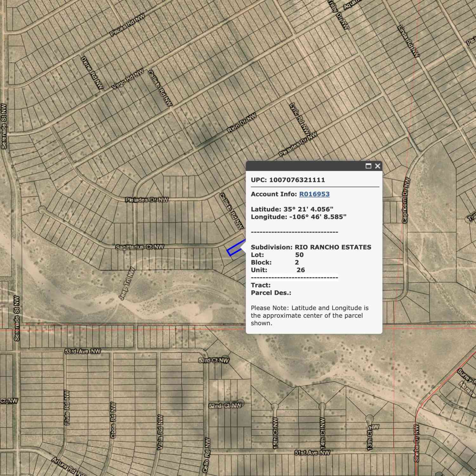The image size is (476, 476).
Task: Select the UPC 1007076321111 text
Action: pos(288,180)
